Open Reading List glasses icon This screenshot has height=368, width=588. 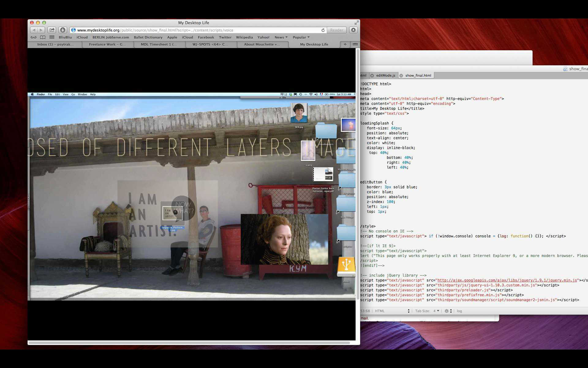(33, 37)
